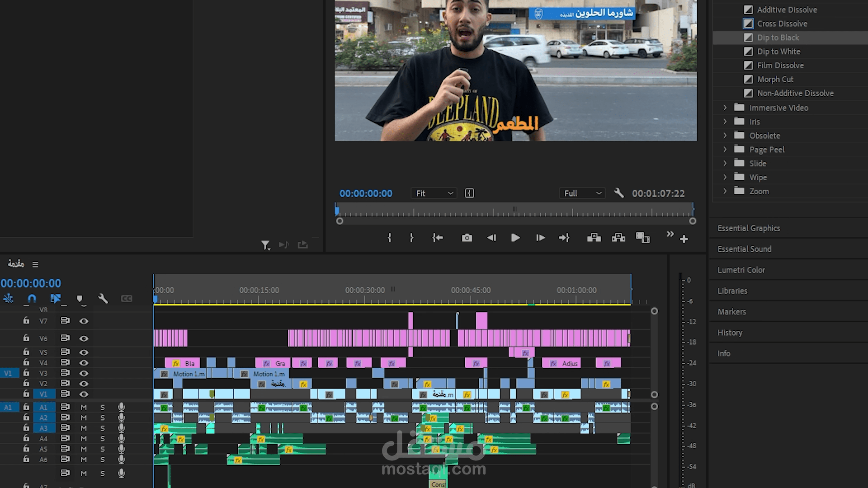The width and height of the screenshot is (868, 488).
Task: Open the Fit zoom level dropdown
Action: point(434,193)
